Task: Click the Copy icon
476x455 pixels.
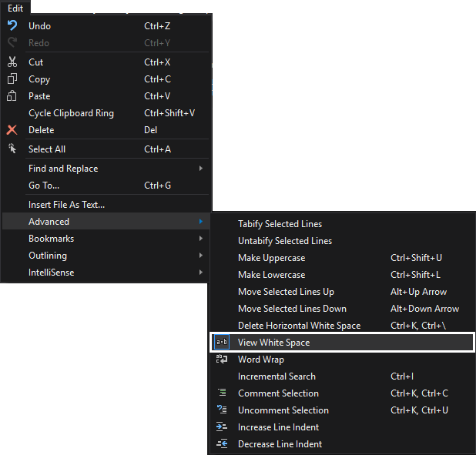Action: [12, 79]
